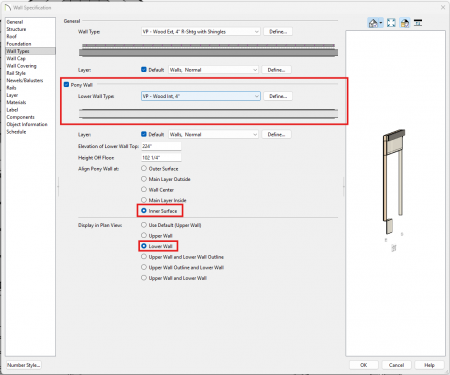Select Outer Surface alignment option
450x375 pixels.
point(144,168)
